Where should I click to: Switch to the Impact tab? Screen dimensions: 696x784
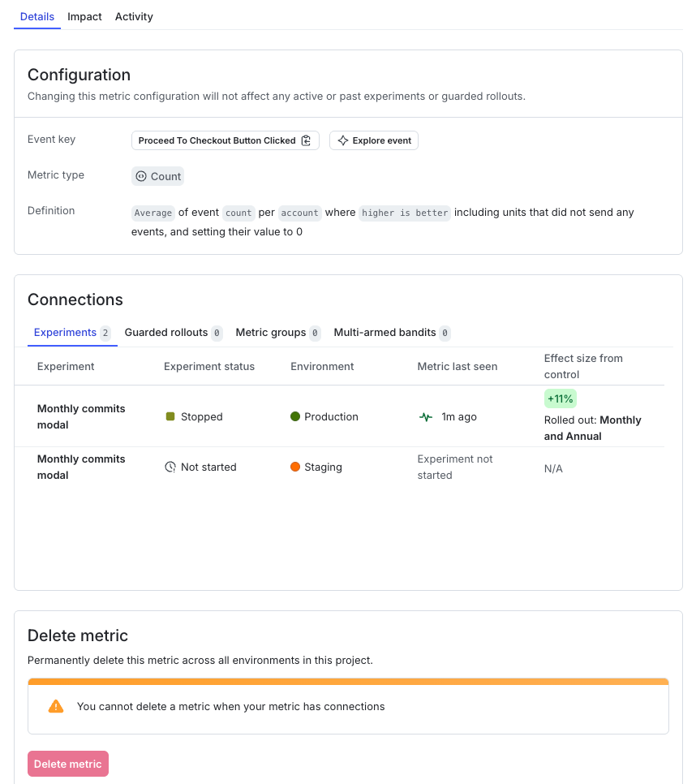click(x=84, y=16)
